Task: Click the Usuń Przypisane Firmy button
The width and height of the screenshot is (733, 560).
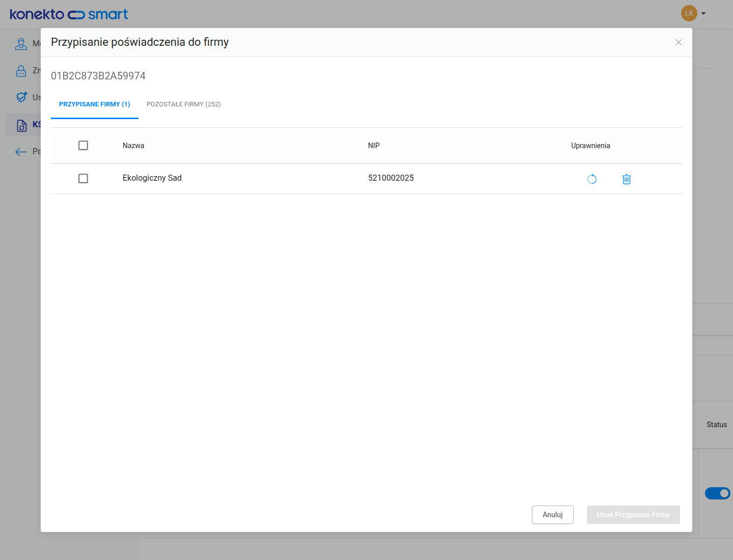Action: 633,515
